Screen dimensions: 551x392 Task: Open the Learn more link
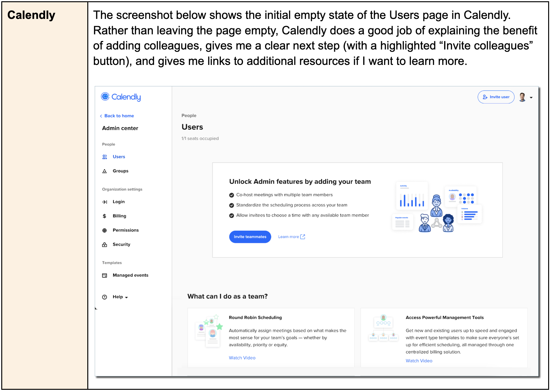point(288,237)
